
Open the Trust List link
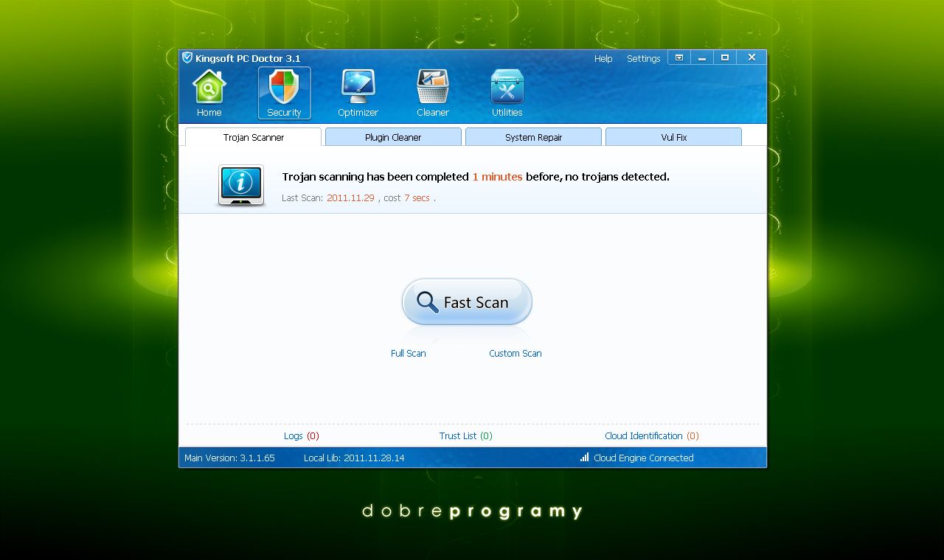point(465,435)
